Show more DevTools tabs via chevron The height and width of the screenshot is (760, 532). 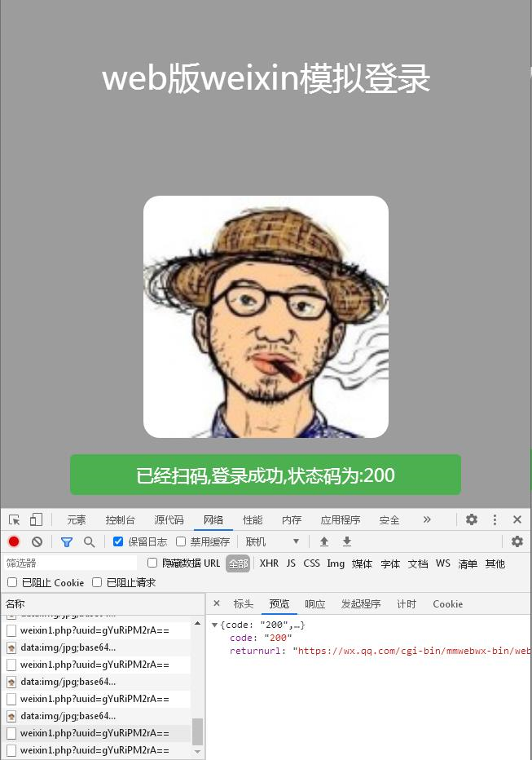pyautogui.click(x=426, y=519)
